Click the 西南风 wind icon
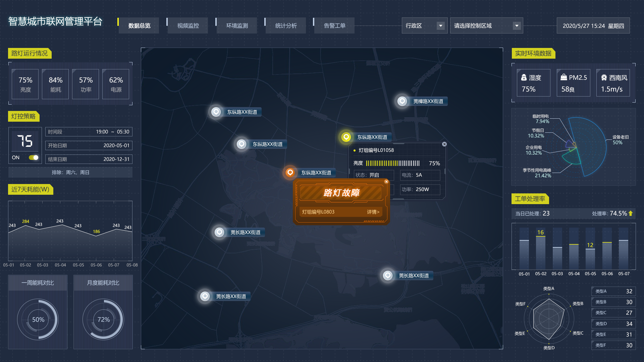Viewport: 644px width, 362px height. tap(604, 77)
